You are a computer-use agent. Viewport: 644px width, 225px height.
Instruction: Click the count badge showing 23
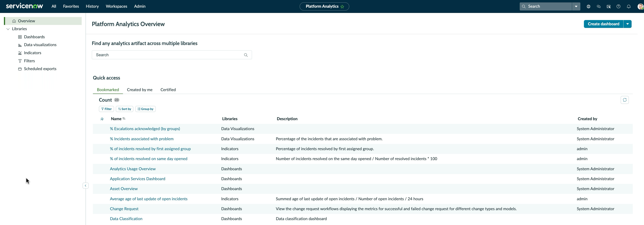click(117, 100)
